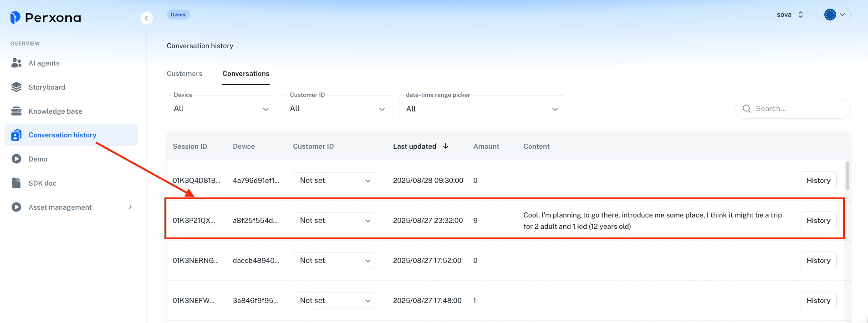The height and width of the screenshot is (323, 868).
Task: Click the SDK doc file icon
Action: (16, 183)
